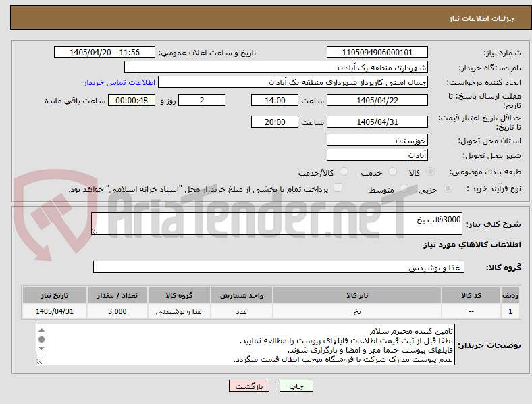Click the scroll up arrow in buyer notes
Viewport: 532px width, 404px height.
41,330
